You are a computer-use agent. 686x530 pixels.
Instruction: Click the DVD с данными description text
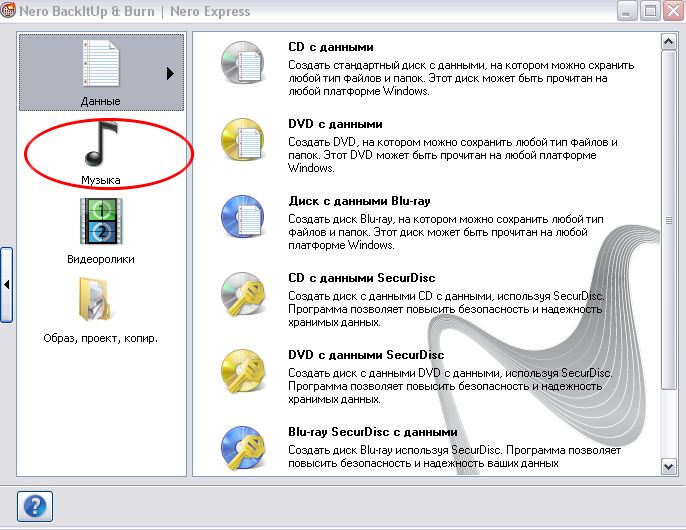453,155
